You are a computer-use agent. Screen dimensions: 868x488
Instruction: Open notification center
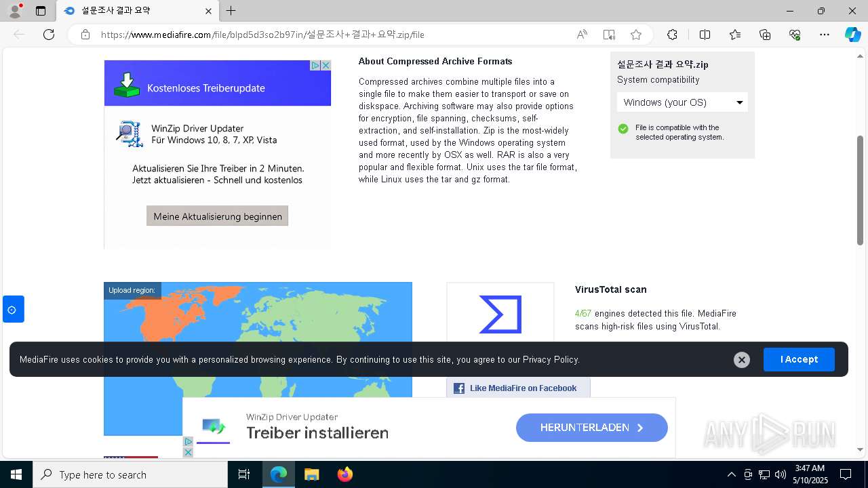pos(846,474)
